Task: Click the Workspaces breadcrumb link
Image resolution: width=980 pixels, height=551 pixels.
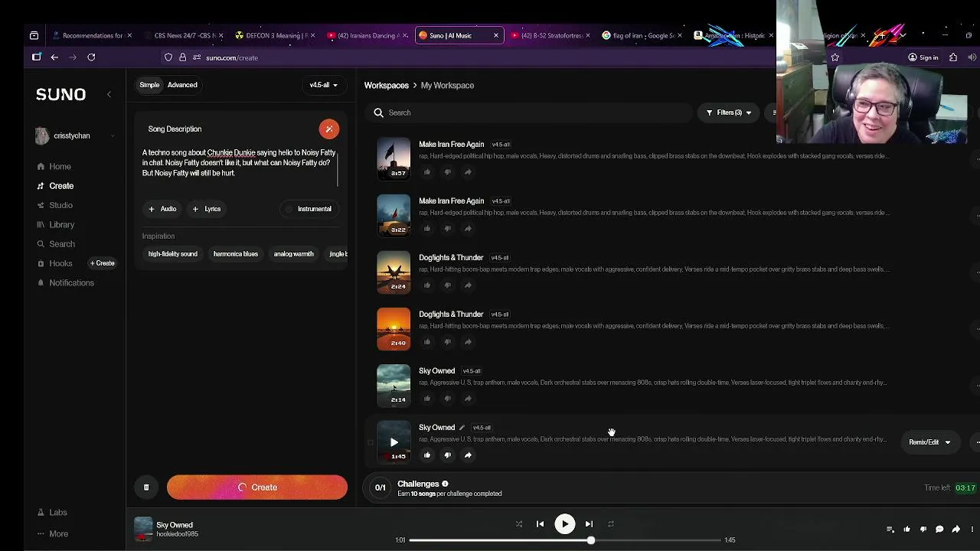Action: pos(387,86)
